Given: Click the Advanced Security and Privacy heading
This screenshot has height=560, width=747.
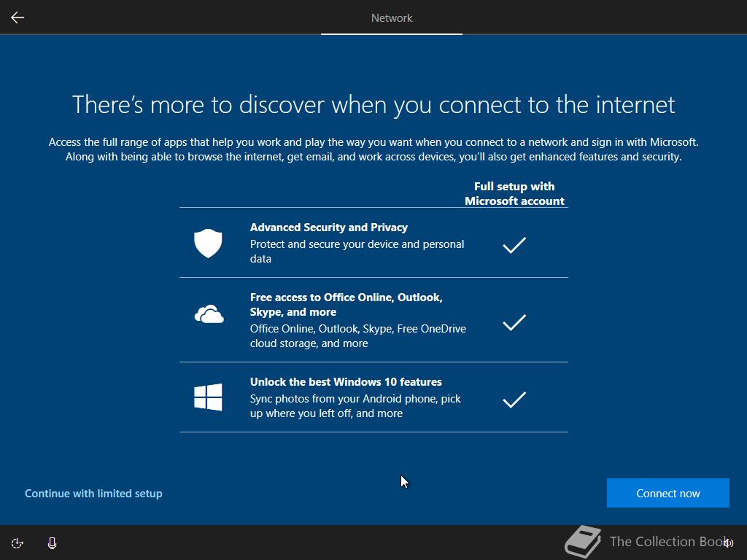Looking at the screenshot, I should point(329,227).
